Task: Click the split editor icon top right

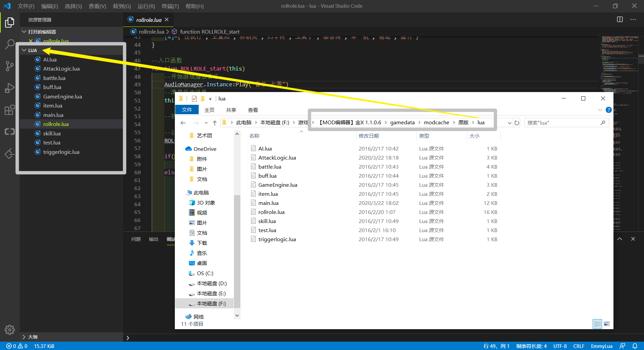Action: pyautogui.click(x=619, y=19)
